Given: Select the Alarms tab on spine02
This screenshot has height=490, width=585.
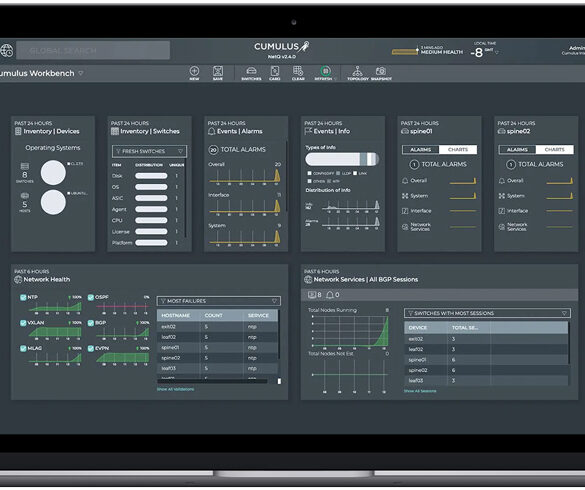Looking at the screenshot, I should point(517,150).
